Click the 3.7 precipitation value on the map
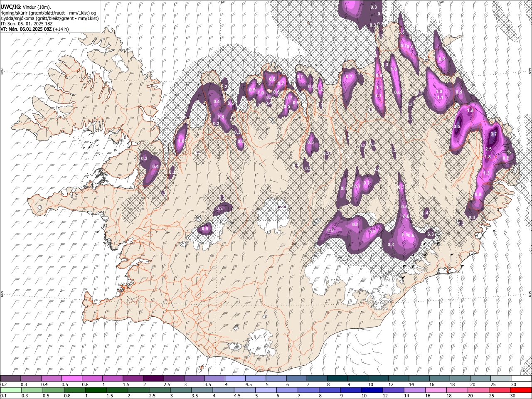532x399 pixels. click(x=494, y=135)
